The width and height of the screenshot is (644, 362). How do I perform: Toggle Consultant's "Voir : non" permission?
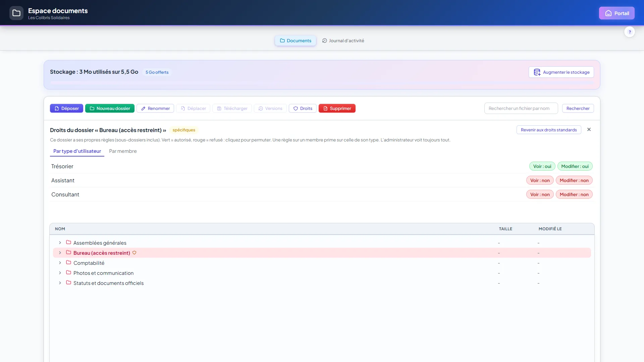540,194
